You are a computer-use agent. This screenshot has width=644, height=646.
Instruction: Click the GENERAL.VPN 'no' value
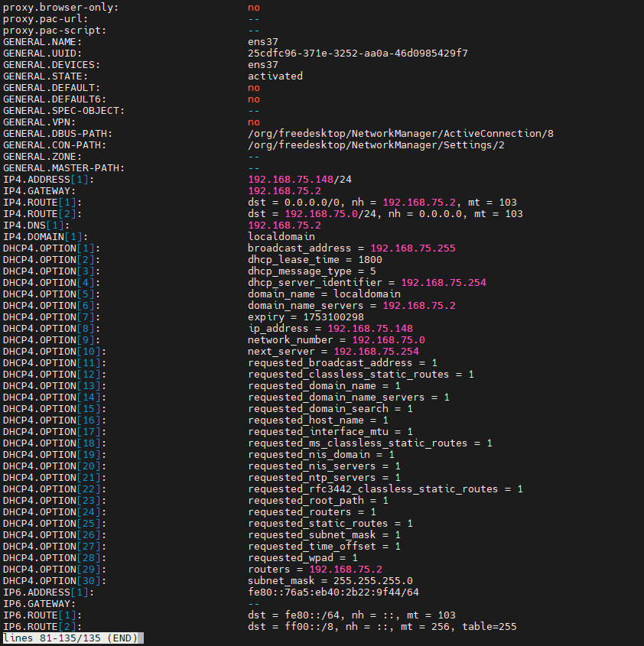click(x=254, y=122)
